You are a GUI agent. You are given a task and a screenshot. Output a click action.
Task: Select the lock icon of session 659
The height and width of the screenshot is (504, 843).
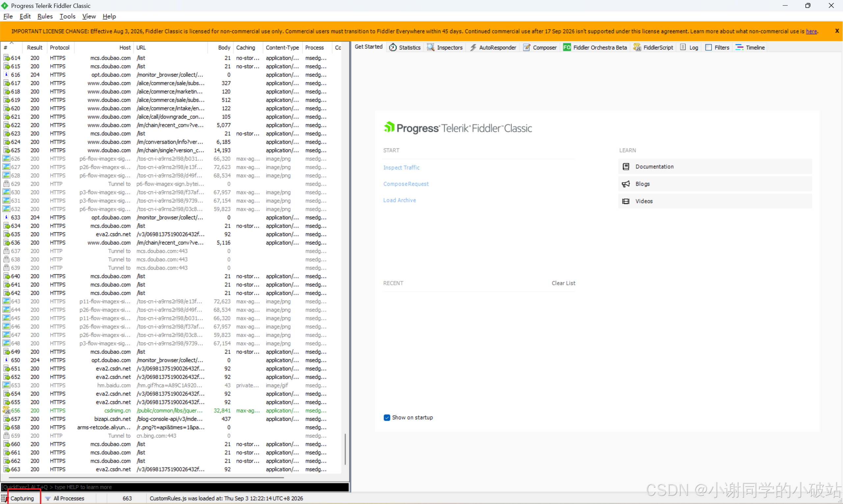[x=7, y=436]
